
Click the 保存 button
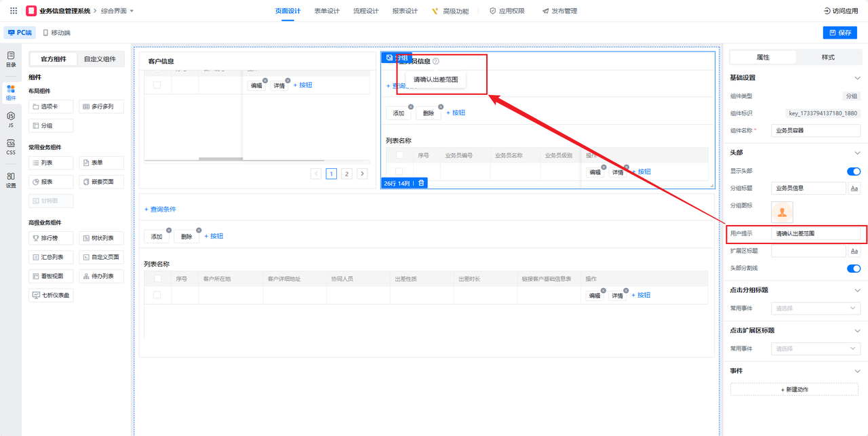(840, 33)
